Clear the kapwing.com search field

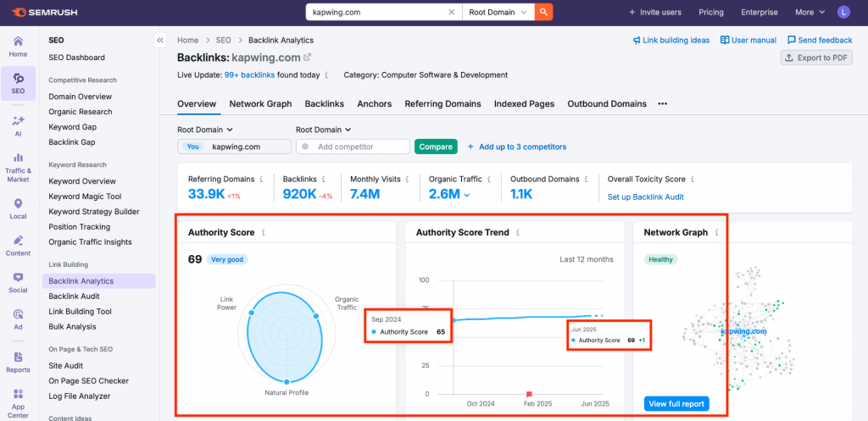(451, 12)
